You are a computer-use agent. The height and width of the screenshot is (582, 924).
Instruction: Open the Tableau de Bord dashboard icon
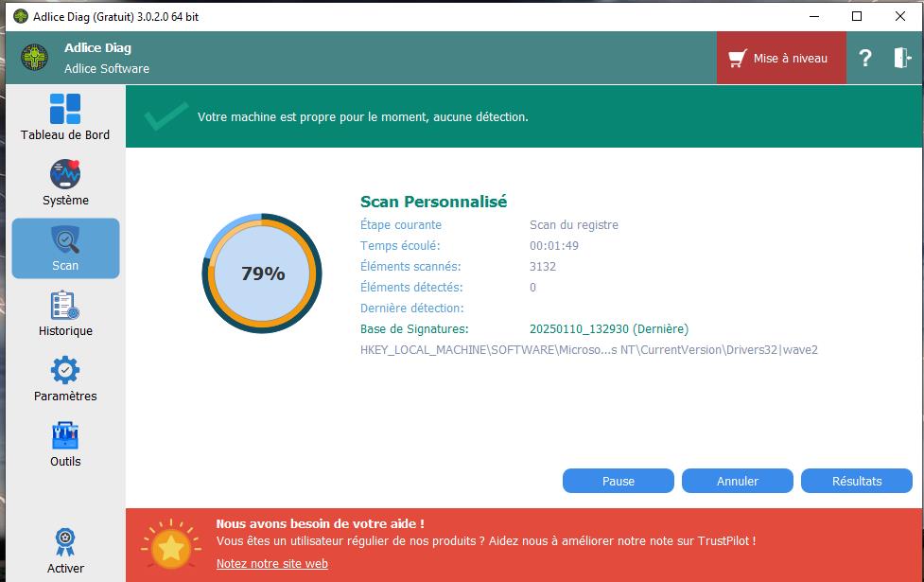(65, 109)
